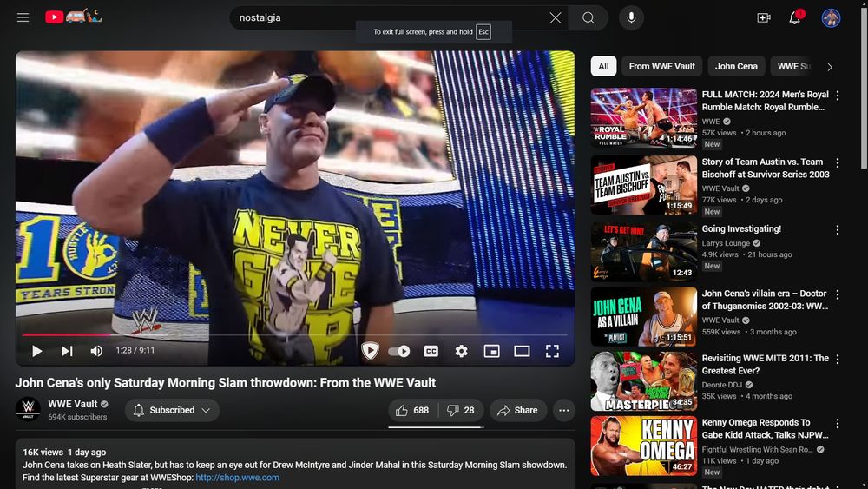Click the magnifier search button

click(x=588, y=17)
